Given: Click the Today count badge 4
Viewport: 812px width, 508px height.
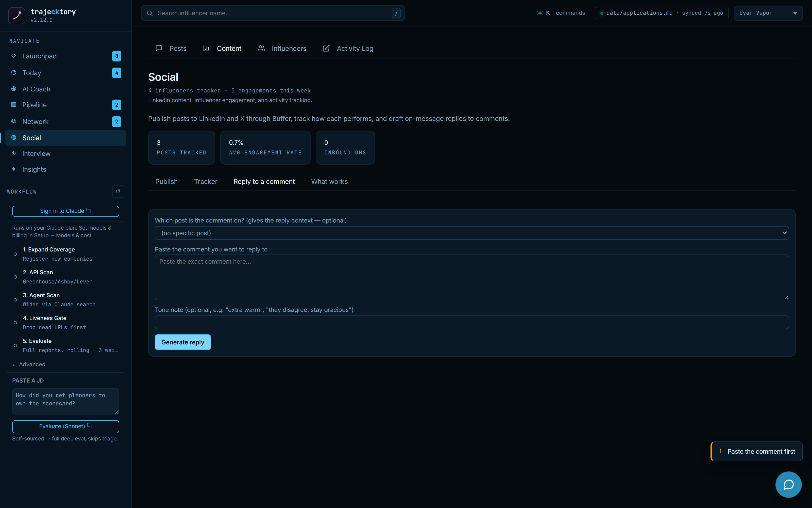Looking at the screenshot, I should (x=117, y=73).
